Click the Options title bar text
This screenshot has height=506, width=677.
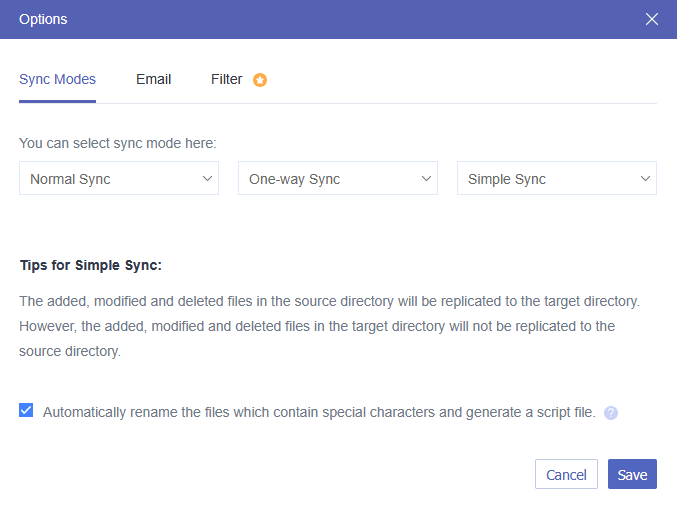point(43,19)
